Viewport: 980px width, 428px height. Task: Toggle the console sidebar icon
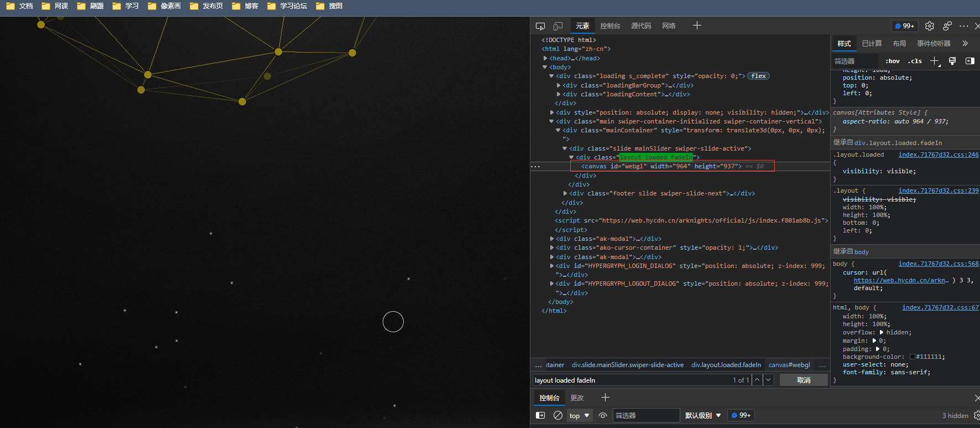tap(540, 415)
